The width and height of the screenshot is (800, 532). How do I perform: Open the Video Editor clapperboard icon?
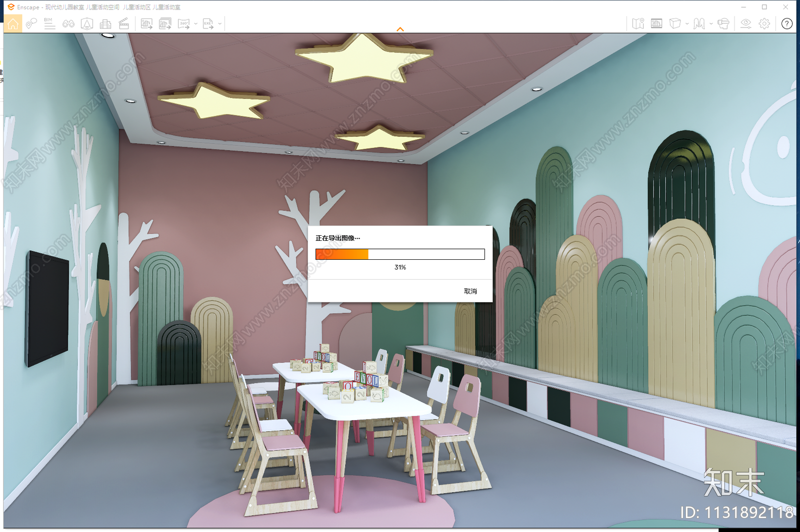124,23
